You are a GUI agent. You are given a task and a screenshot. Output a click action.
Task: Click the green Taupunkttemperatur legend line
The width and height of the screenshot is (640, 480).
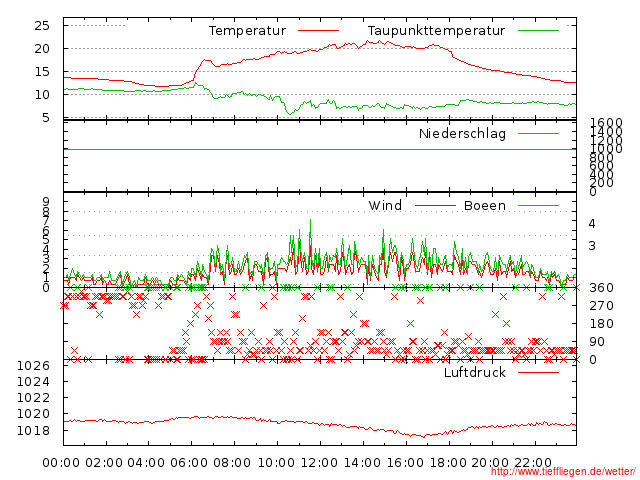538,31
